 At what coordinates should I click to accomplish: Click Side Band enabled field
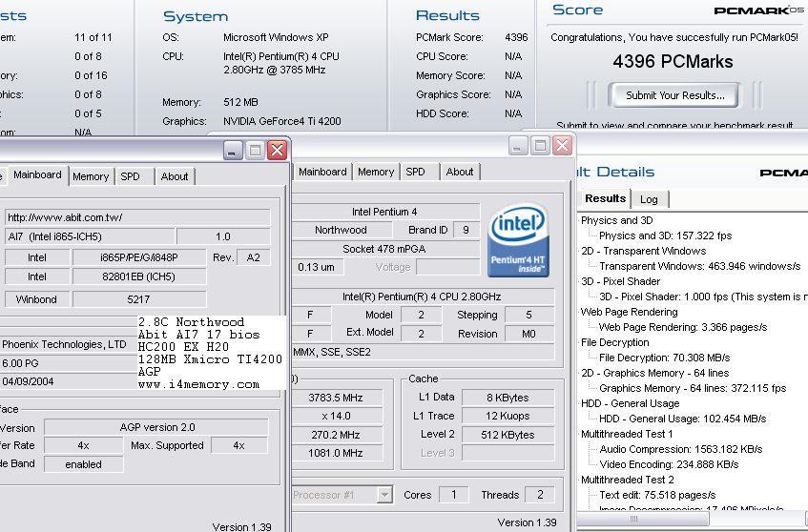[x=84, y=464]
